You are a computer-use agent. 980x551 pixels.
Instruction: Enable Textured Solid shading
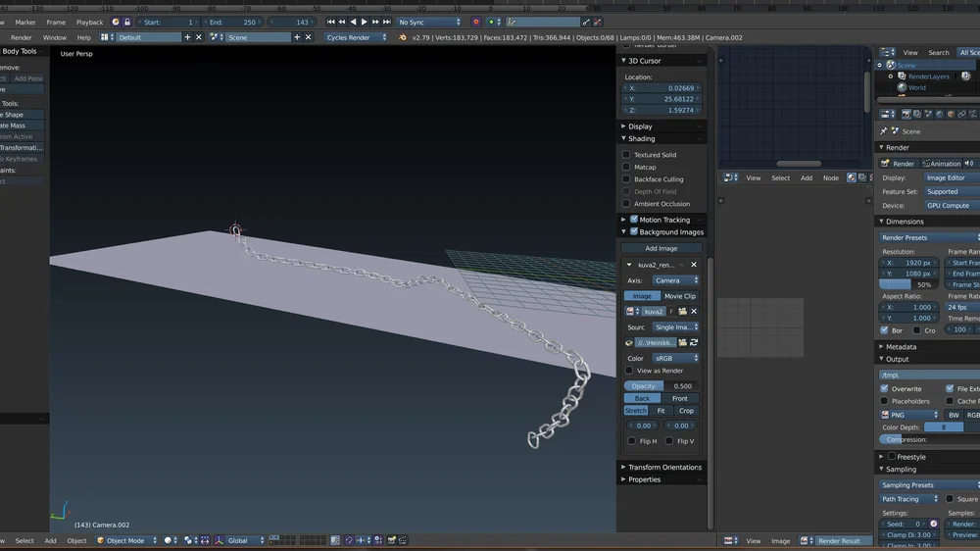coord(626,155)
